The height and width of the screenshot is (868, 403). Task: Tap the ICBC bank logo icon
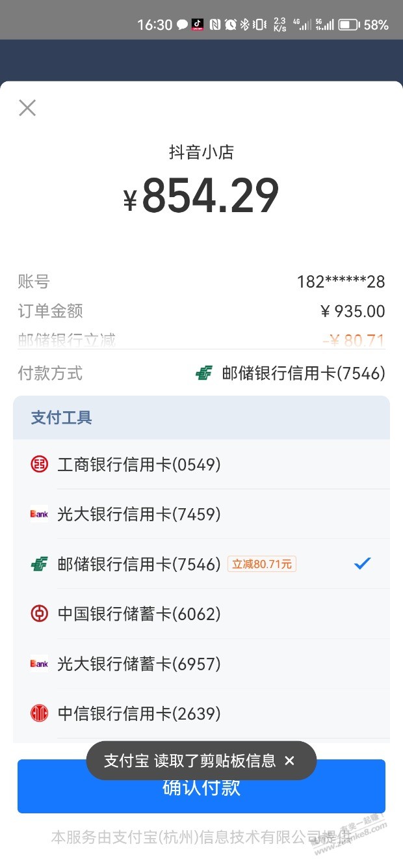[x=39, y=464]
